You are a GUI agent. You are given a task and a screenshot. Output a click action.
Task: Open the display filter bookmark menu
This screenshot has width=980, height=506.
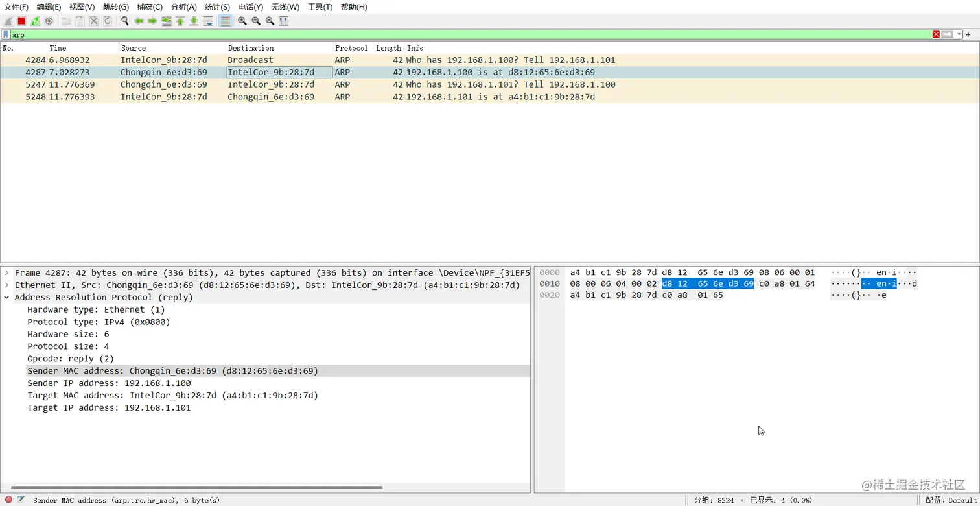click(x=6, y=34)
